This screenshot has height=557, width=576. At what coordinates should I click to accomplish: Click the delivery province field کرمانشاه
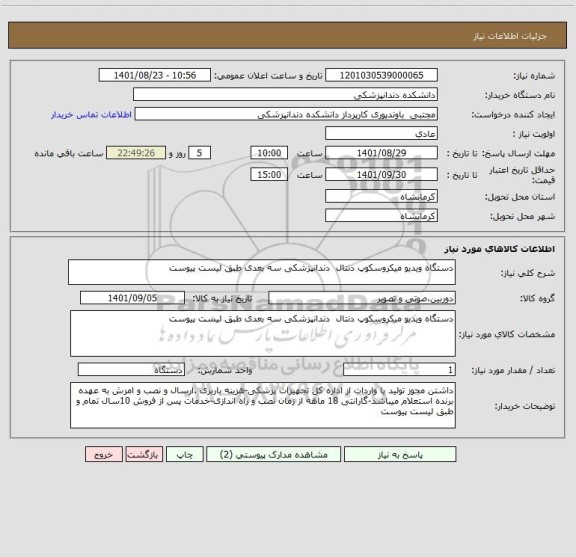click(x=381, y=196)
